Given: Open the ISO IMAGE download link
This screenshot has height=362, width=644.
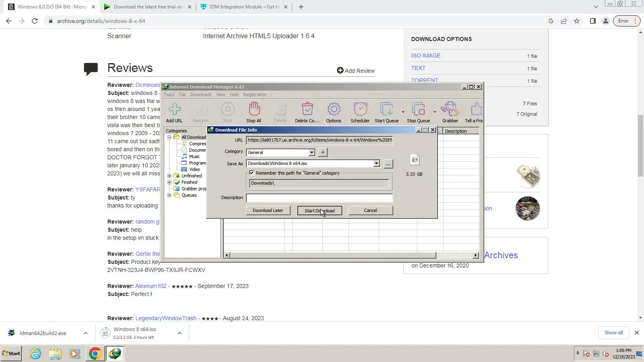Looking at the screenshot, I should click(x=426, y=56).
